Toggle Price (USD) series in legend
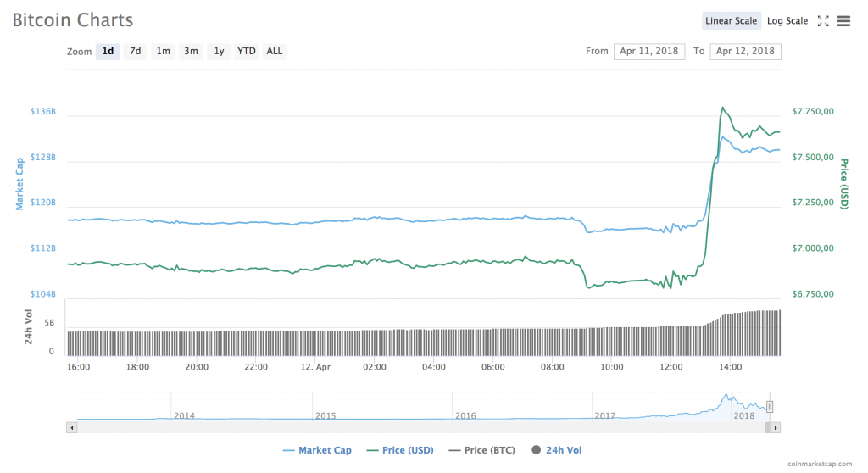 (400, 450)
